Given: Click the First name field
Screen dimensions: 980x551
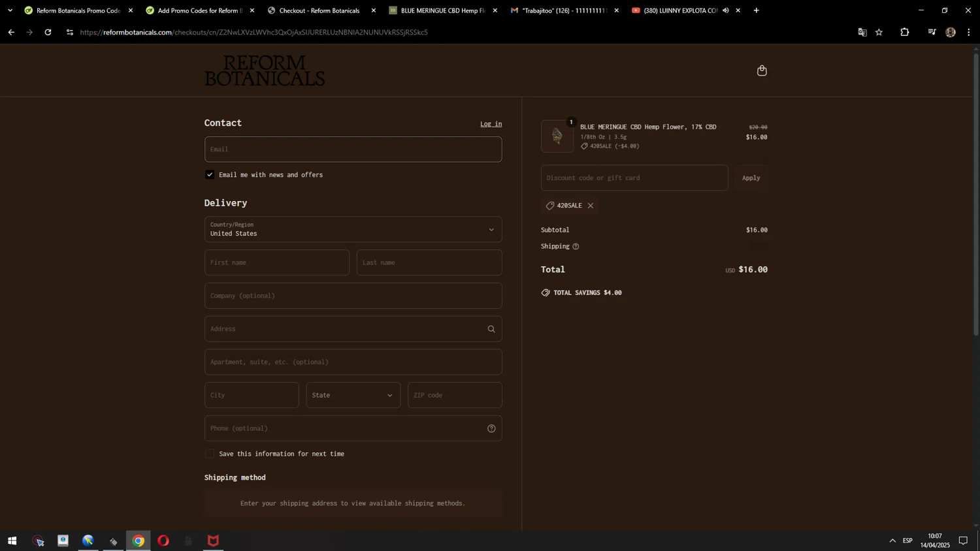Looking at the screenshot, I should pos(277,263).
